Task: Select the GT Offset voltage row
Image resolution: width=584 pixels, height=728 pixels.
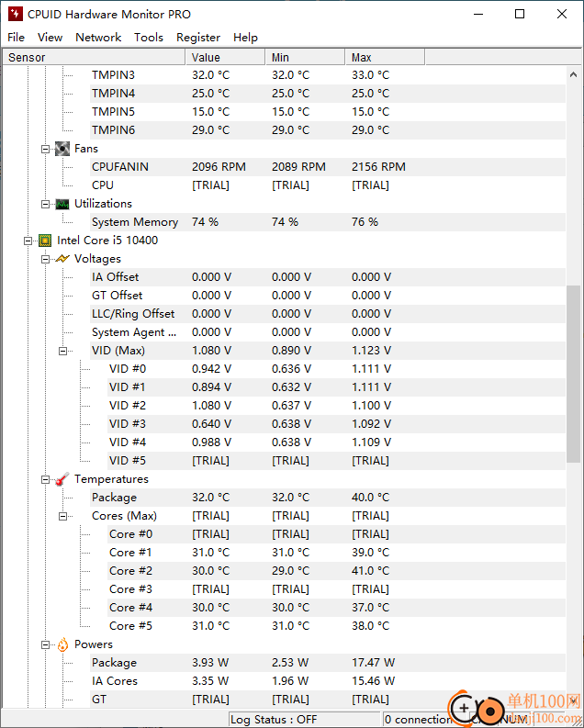Action: click(x=328, y=296)
